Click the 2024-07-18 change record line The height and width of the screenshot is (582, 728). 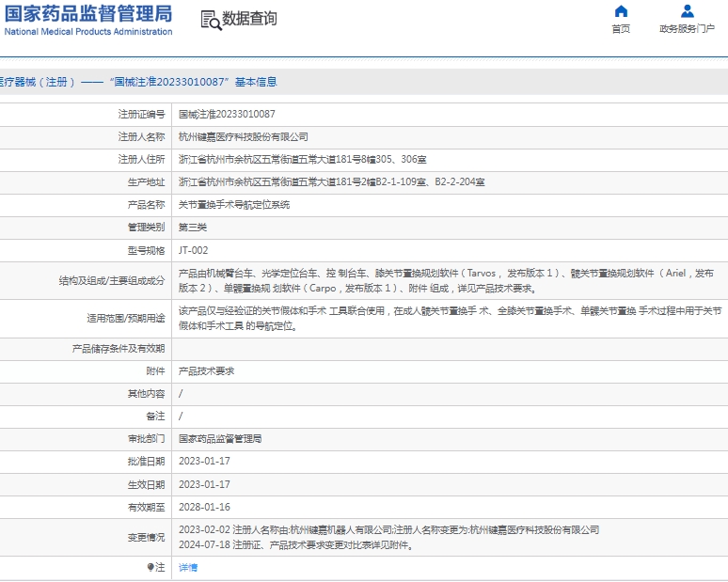295,545
